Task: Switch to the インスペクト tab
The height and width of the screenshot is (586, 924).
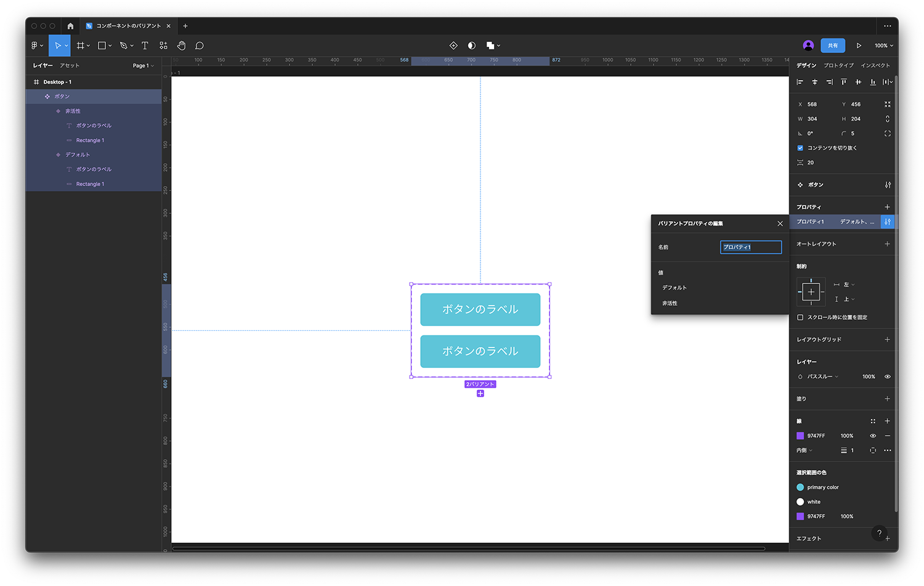Action: (x=875, y=65)
